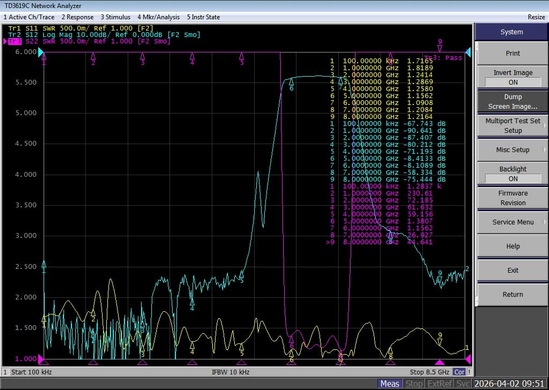The image size is (549, 390).
Task: Open the Response menu
Action: (x=77, y=17)
